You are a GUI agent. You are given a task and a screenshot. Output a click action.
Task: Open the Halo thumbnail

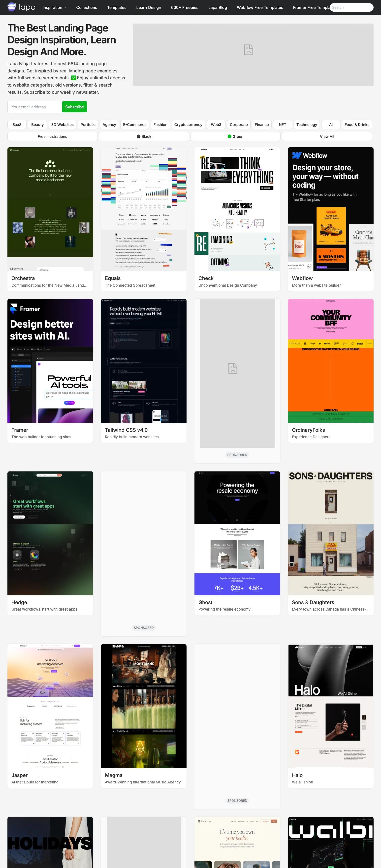(331, 706)
